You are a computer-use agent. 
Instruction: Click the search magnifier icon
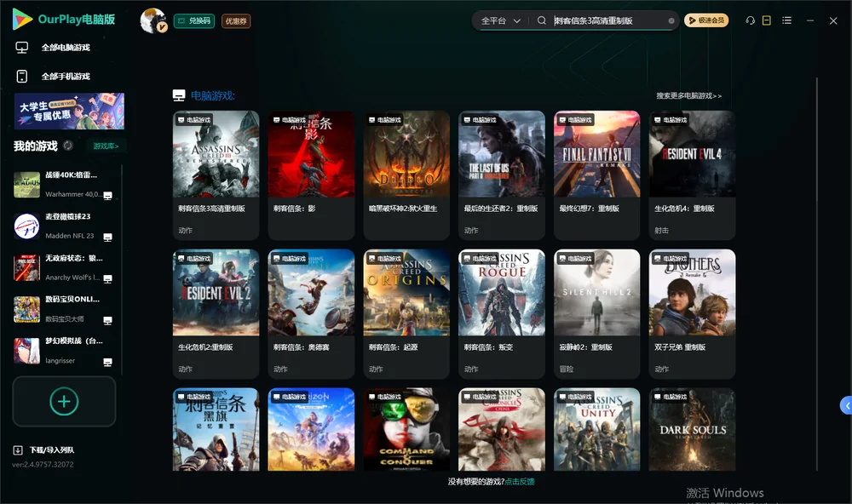pyautogui.click(x=542, y=20)
